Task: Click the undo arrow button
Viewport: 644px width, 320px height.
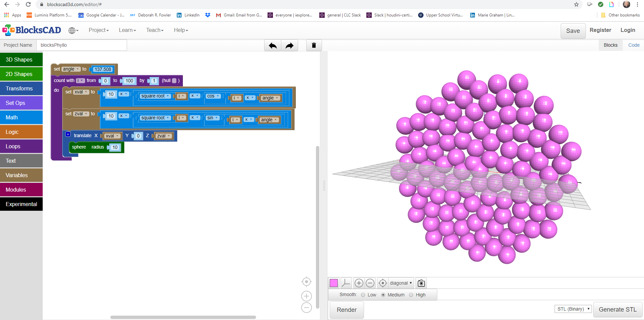Action: click(273, 45)
